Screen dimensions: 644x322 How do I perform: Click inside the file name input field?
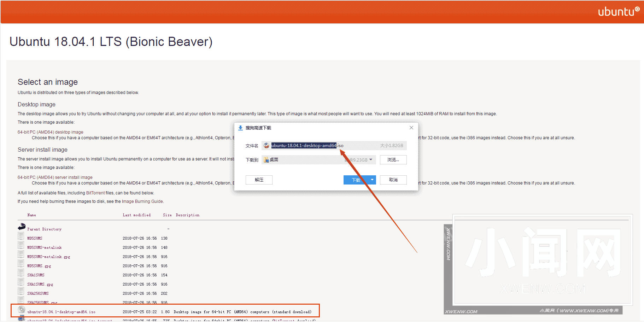(334, 146)
